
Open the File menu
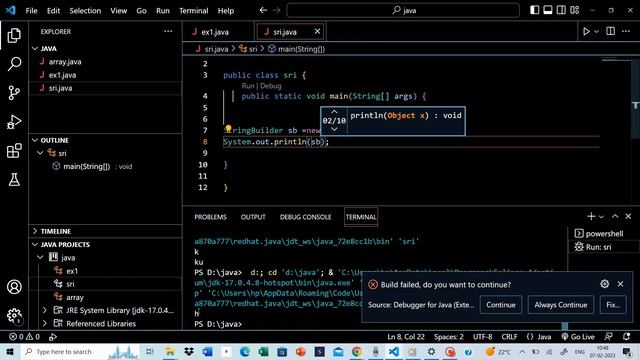31,11
